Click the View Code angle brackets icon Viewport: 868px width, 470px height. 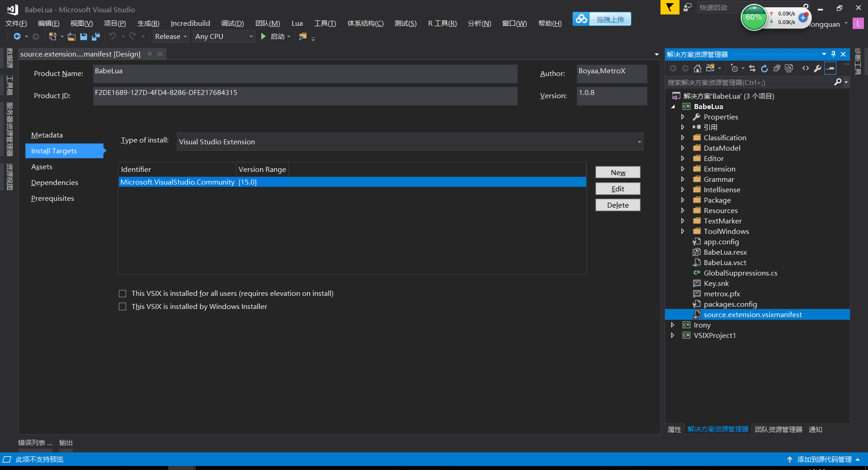tap(806, 68)
